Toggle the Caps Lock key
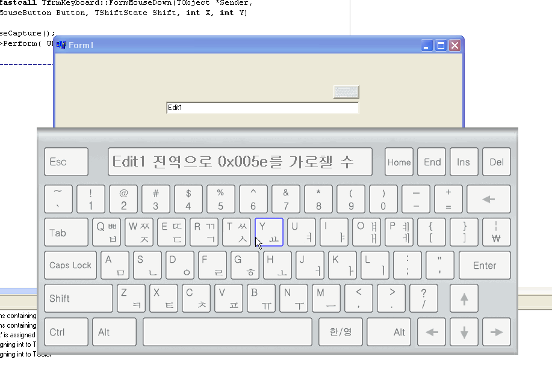The width and height of the screenshot is (552, 392). 70,265
